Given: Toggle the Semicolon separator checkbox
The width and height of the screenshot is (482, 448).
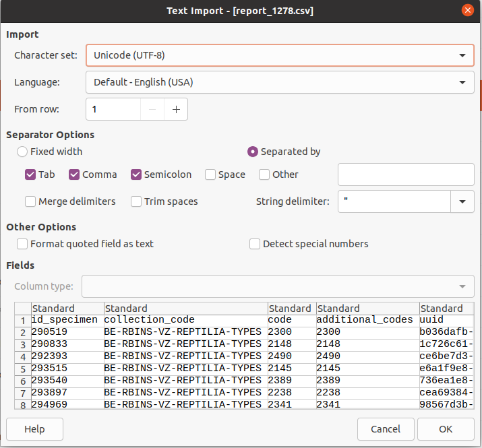Looking at the screenshot, I should [x=136, y=174].
